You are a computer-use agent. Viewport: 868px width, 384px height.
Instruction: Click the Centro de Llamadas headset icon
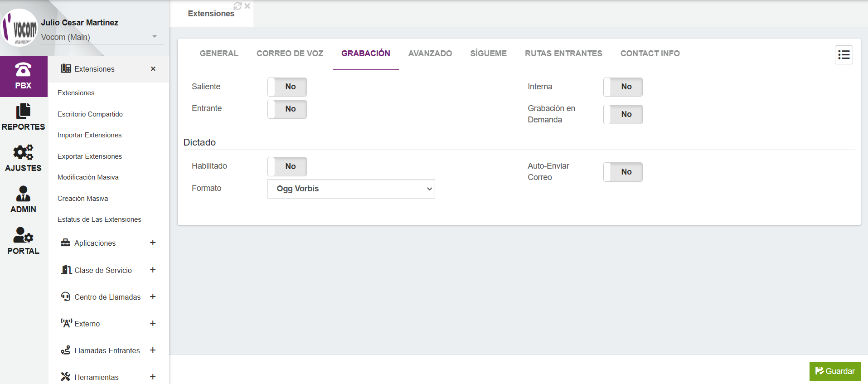pyautogui.click(x=66, y=297)
